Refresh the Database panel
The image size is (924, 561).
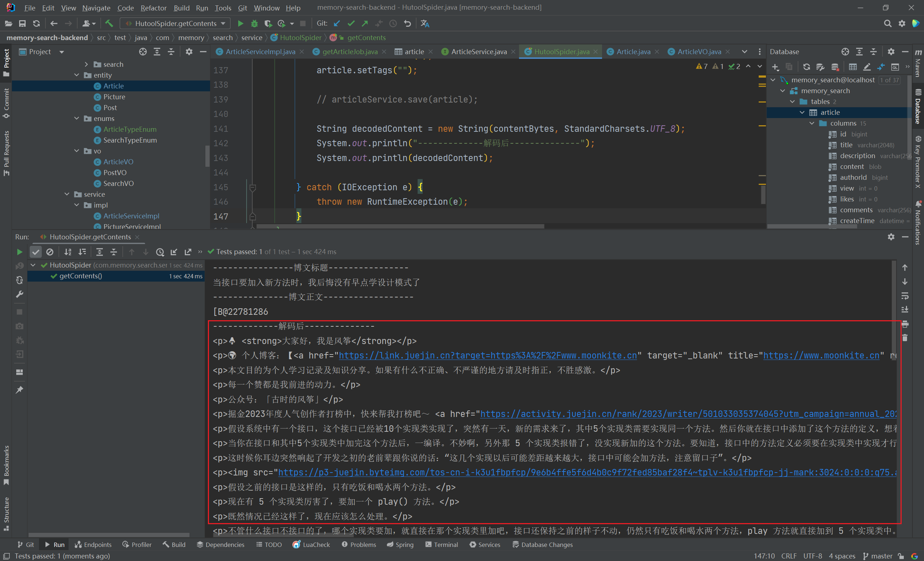pyautogui.click(x=806, y=67)
